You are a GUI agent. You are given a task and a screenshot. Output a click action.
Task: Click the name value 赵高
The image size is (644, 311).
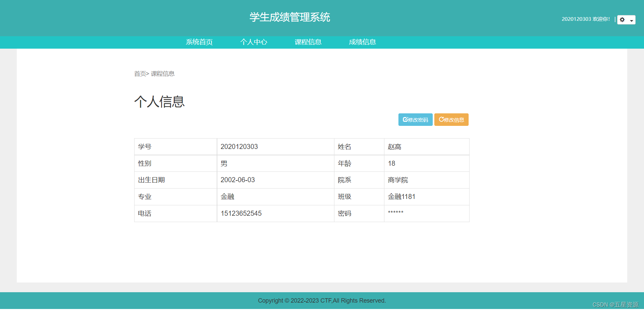394,147
